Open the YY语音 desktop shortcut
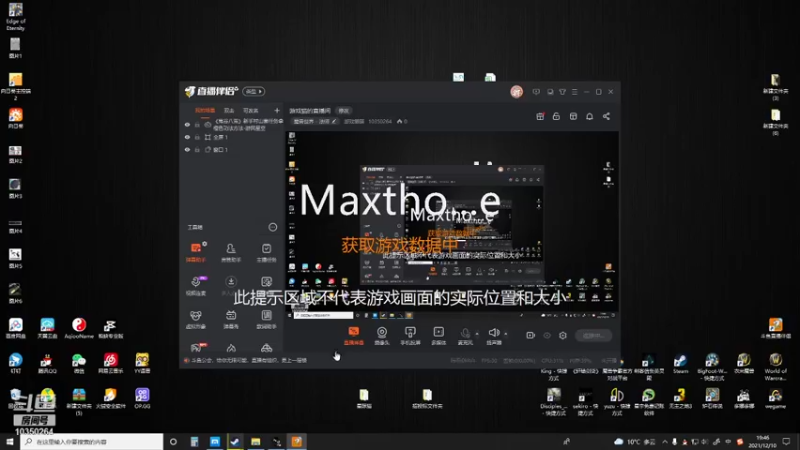800x450 pixels. point(142,363)
